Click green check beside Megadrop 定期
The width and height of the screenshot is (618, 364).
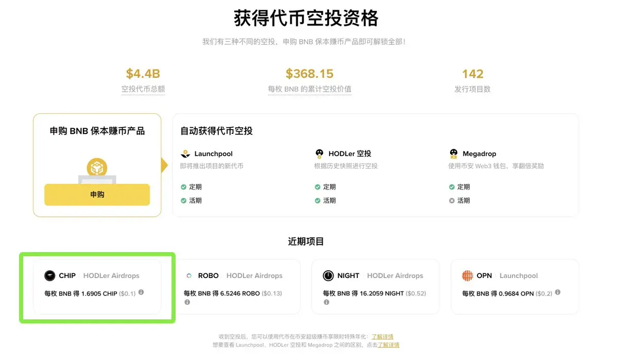[x=452, y=187]
